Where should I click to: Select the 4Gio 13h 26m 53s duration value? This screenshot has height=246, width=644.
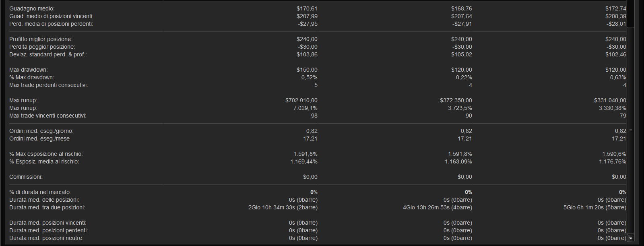437,207
